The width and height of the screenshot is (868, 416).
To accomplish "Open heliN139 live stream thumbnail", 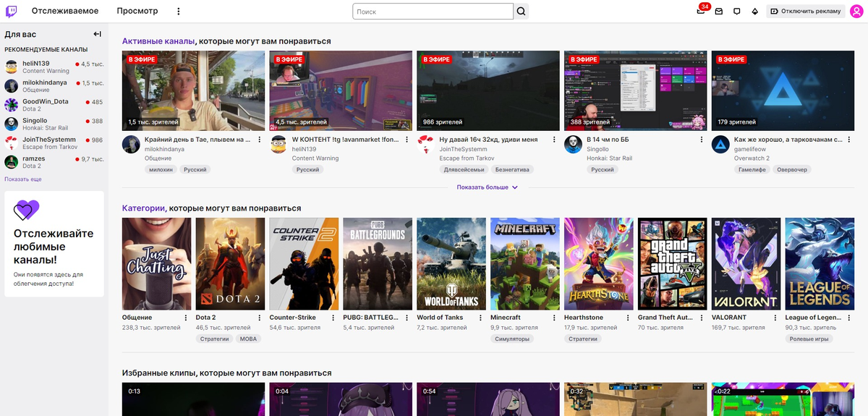I will coord(341,90).
